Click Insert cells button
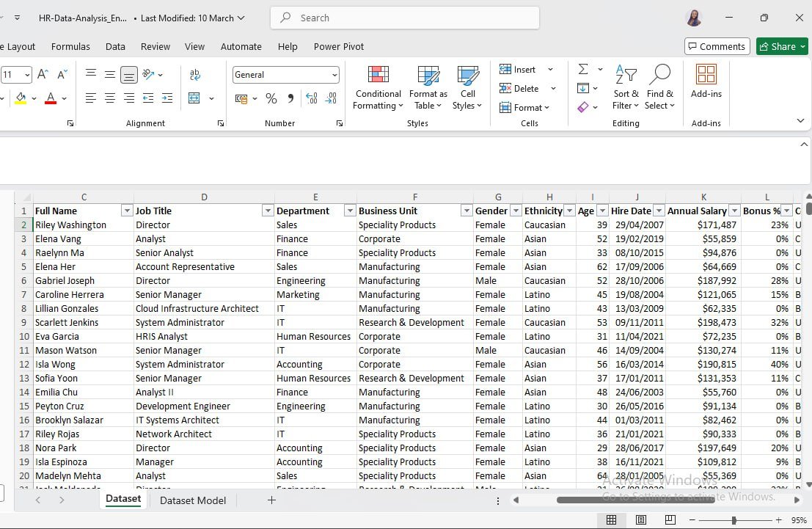Image resolution: width=812 pixels, height=529 pixels. click(517, 70)
